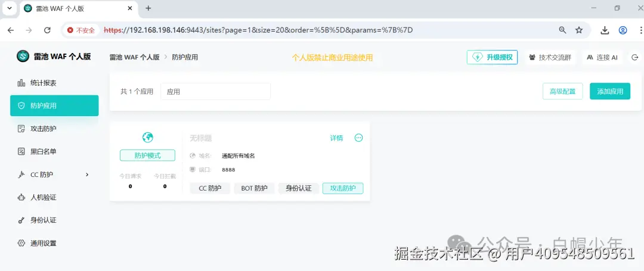Screen dimensions: 644x271
Task: Open the 技术交流群 community link
Action: click(x=550, y=57)
